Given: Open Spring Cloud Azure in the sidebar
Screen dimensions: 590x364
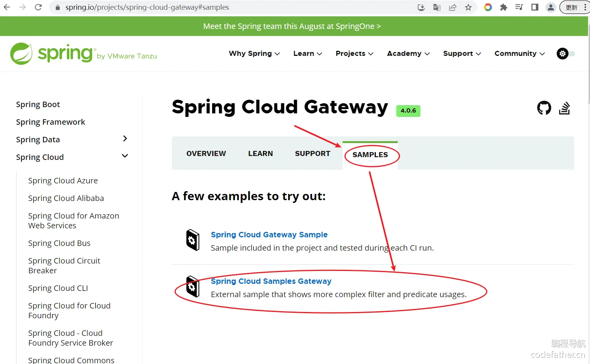Looking at the screenshot, I should [63, 181].
